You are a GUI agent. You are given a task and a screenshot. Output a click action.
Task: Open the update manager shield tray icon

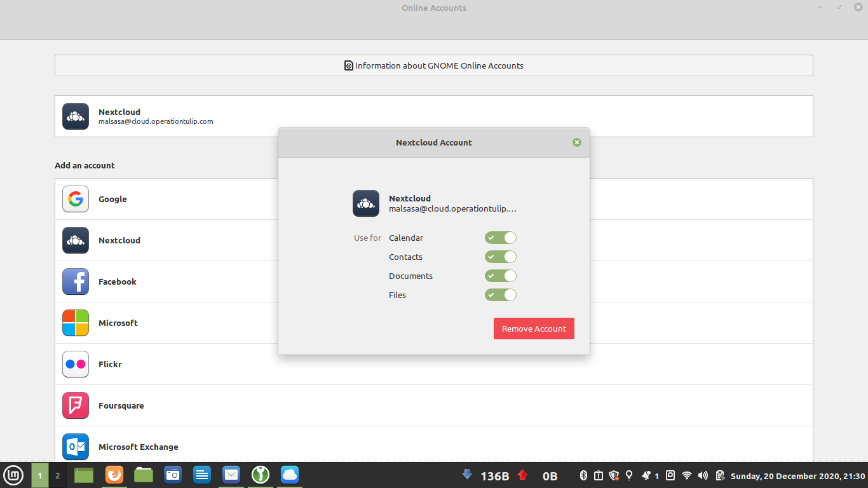(614, 475)
